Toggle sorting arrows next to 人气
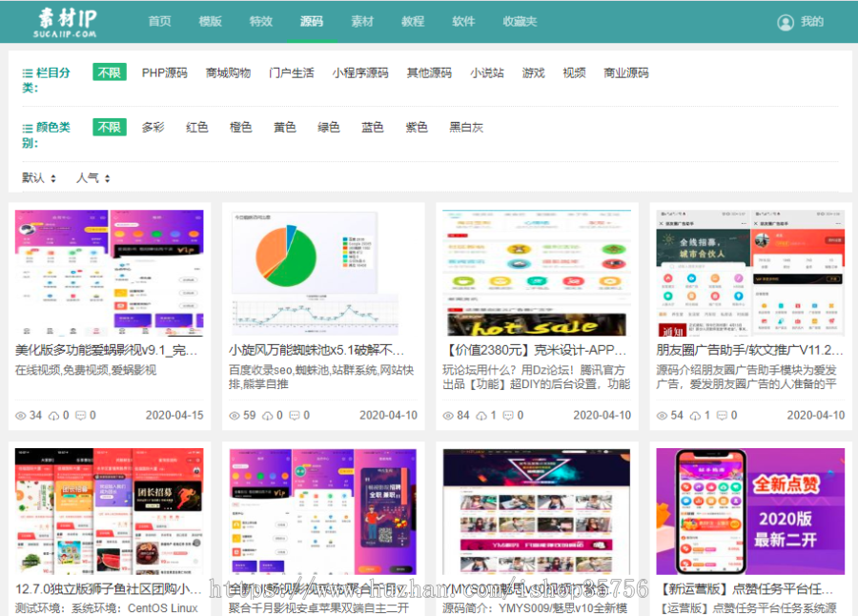This screenshot has height=616, width=858. click(108, 176)
